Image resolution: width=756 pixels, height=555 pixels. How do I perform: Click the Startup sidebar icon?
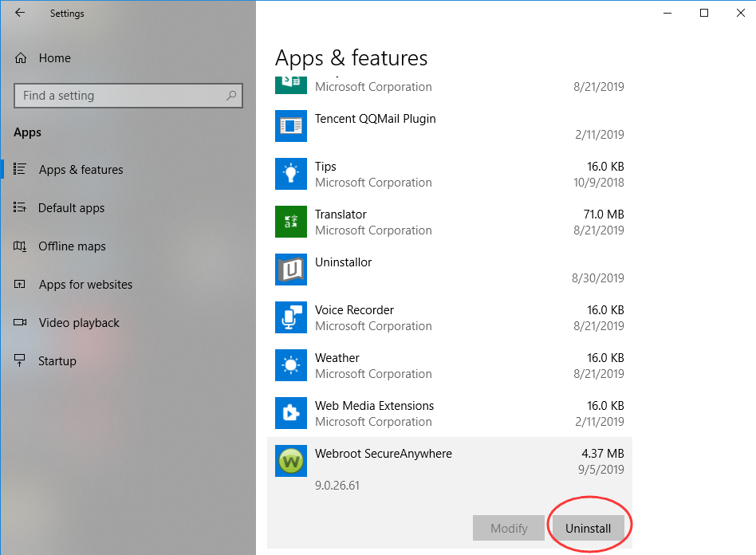[20, 360]
